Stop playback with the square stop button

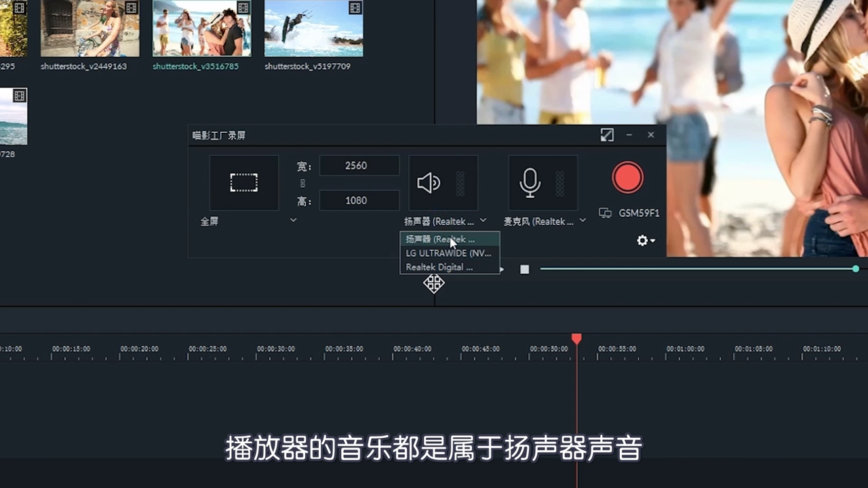point(524,269)
